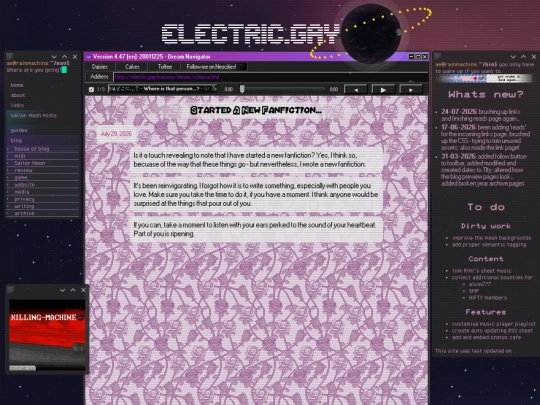The width and height of the screenshot is (540, 405).
Task: Open the blog section link
Action: [x=16, y=140]
